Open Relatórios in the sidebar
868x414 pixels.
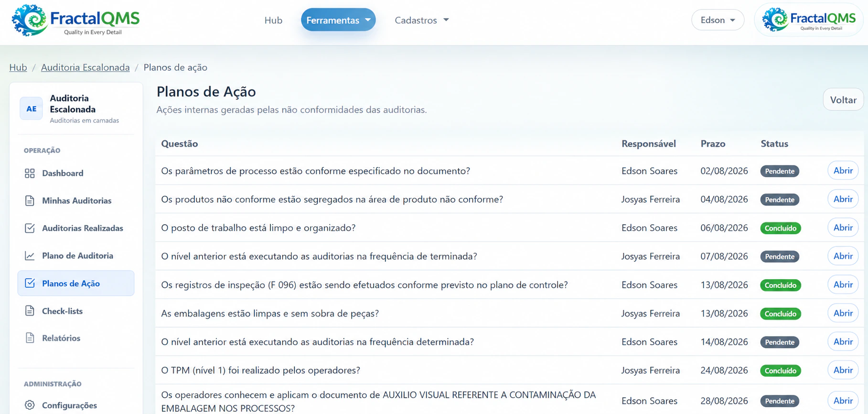pyautogui.click(x=76, y=338)
